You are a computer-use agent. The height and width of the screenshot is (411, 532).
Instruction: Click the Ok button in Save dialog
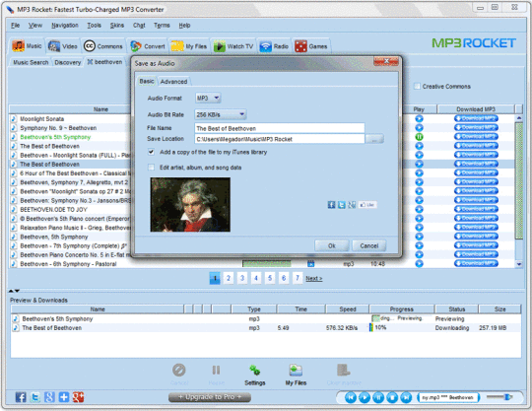tap(331, 245)
